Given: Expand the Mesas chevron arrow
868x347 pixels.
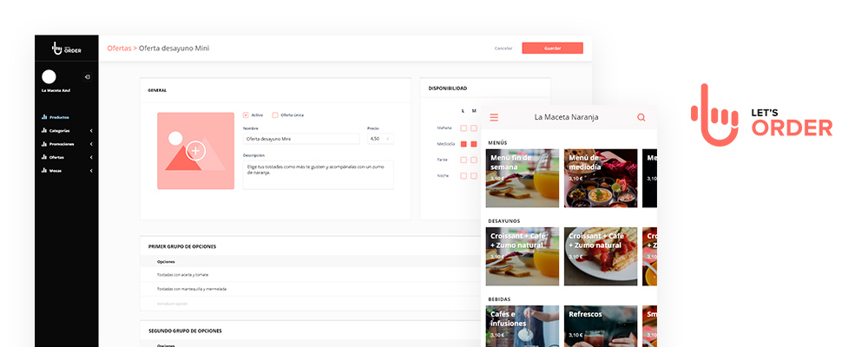Looking at the screenshot, I should (x=91, y=170).
